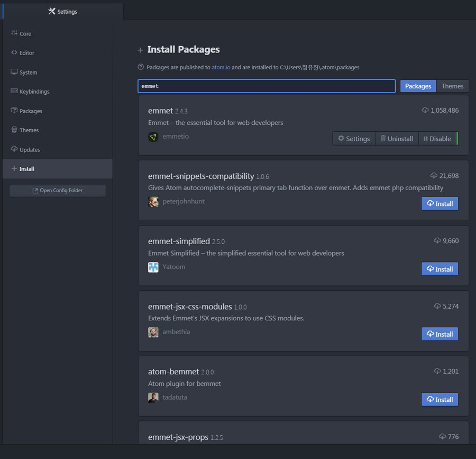476x459 pixels.
Task: Open Settings for the emmet package
Action: (354, 139)
